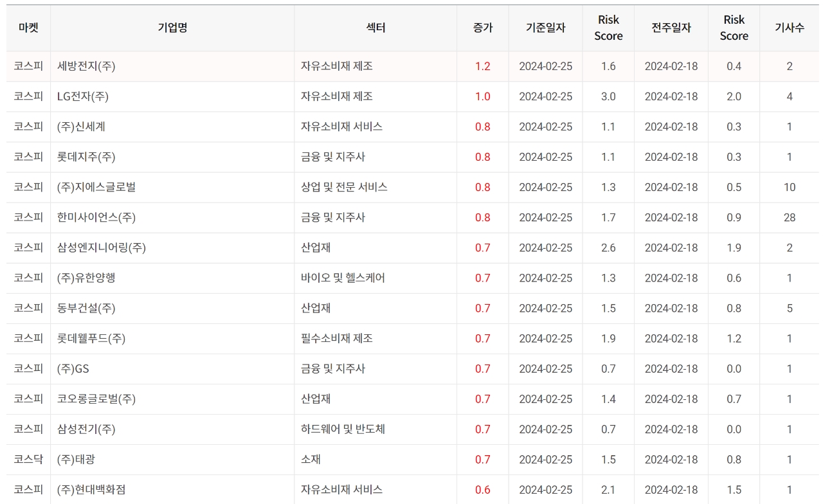Select the (주)신세계 company name
The image size is (823, 504).
[x=81, y=127]
